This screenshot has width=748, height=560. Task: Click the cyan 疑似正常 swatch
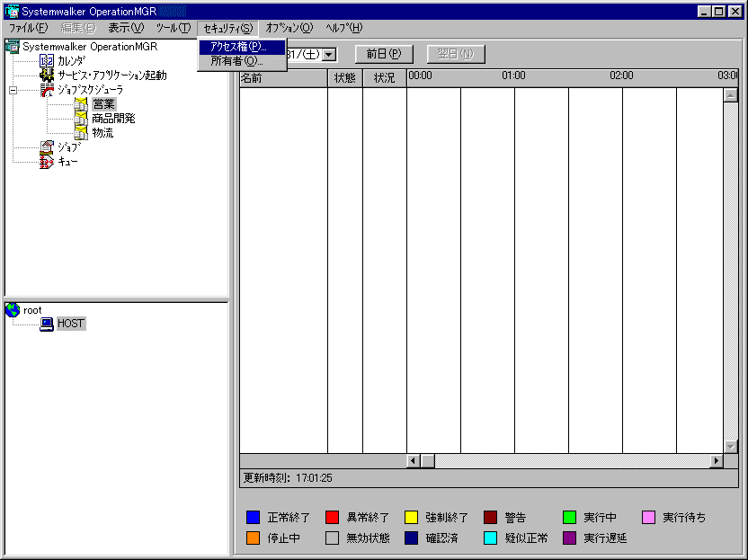[x=490, y=538]
